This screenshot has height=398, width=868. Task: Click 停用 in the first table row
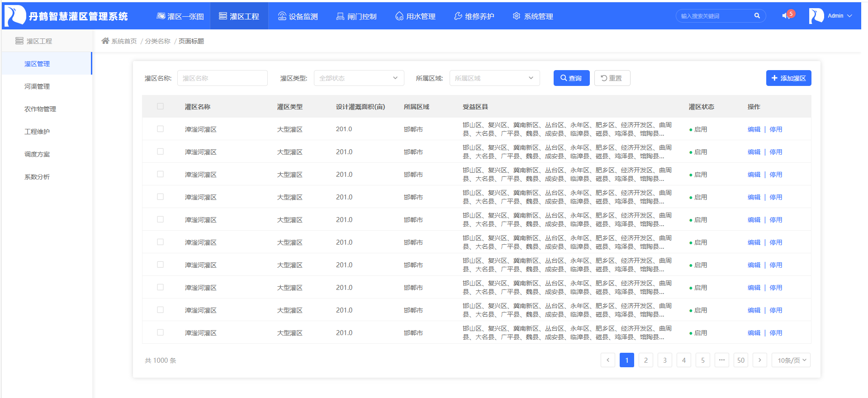[776, 129]
